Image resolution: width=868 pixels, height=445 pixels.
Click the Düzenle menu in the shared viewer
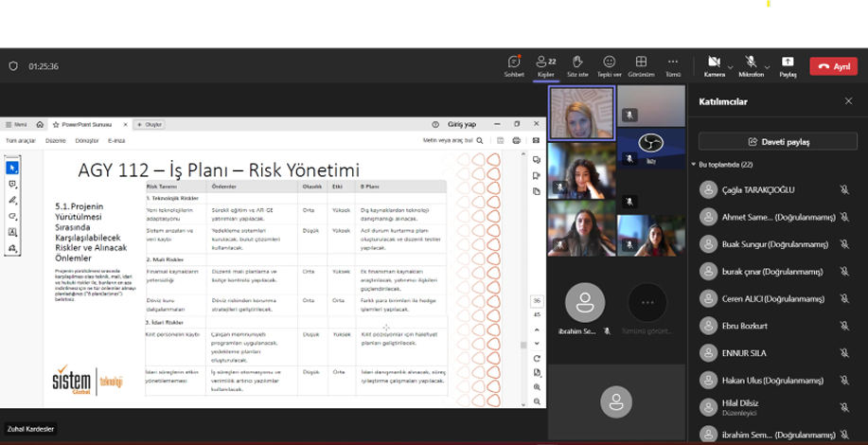click(x=56, y=140)
